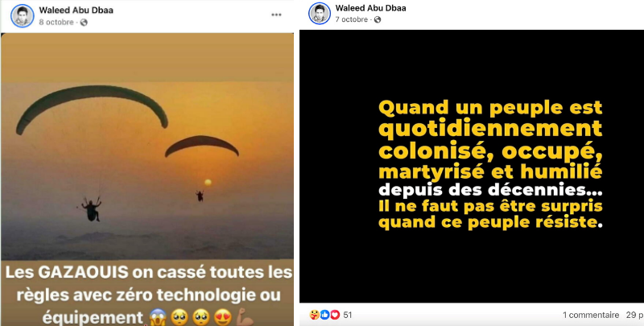
Task: Click the yellow "Quand un peuple est" quote text
Action: [490, 108]
